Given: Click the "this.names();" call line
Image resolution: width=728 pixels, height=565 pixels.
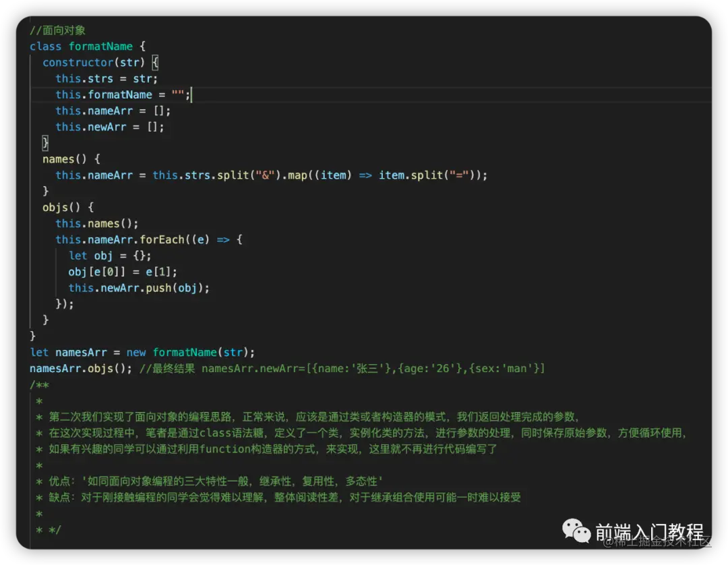Looking at the screenshot, I should [x=97, y=223].
